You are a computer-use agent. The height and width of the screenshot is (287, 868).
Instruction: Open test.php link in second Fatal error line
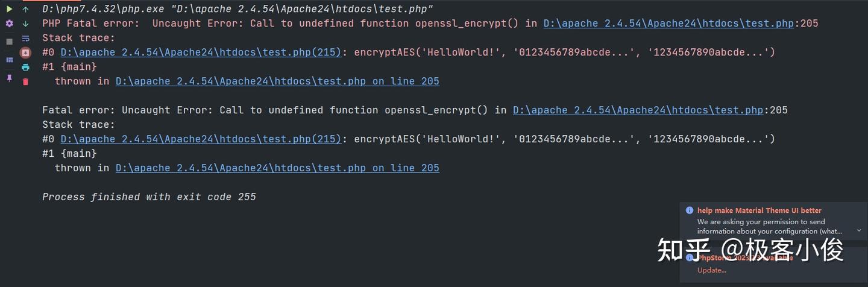(x=638, y=110)
